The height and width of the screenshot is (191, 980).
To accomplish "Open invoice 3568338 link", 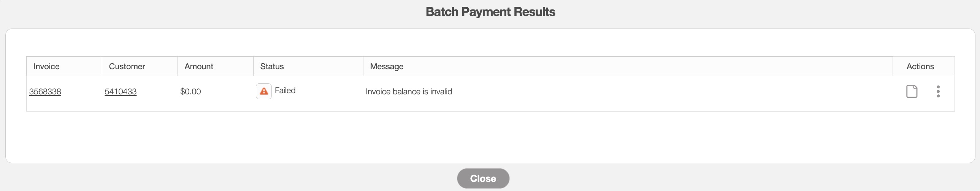I will 45,92.
